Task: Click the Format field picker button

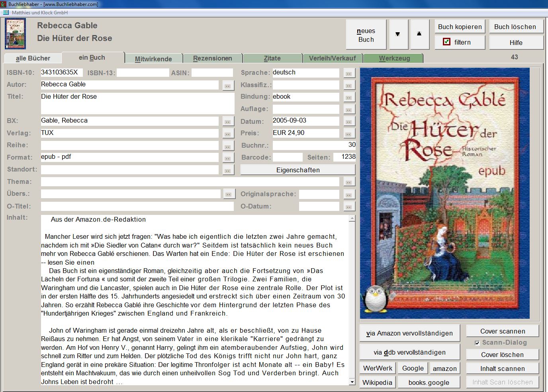Action: point(228,158)
